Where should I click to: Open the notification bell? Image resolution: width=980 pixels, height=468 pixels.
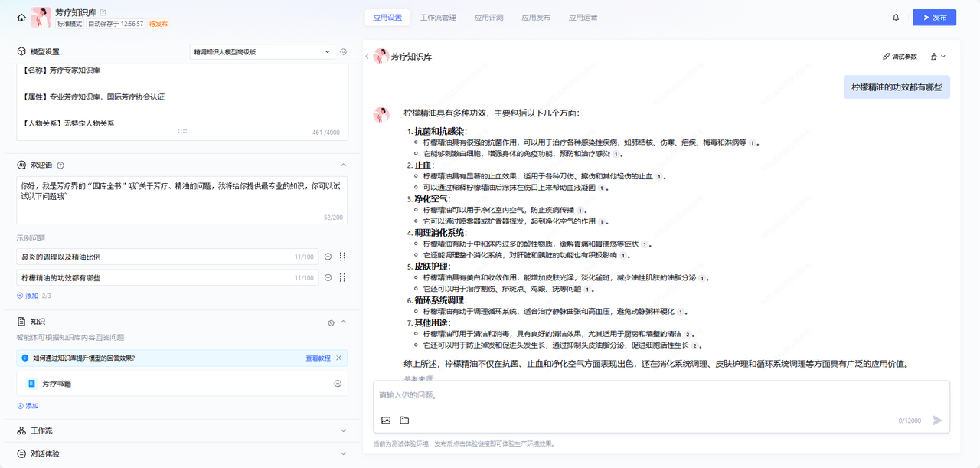(896, 18)
